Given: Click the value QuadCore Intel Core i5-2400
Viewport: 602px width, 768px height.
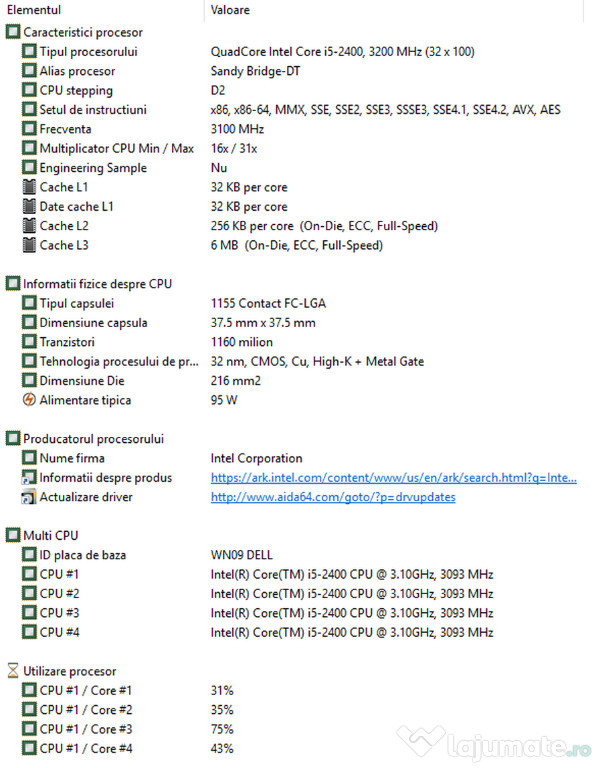Looking at the screenshot, I should (x=342, y=51).
